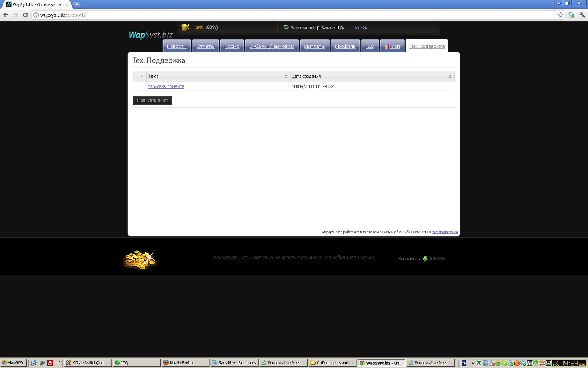Click the yellow fish user avatar
The image size is (588, 368).
pos(185,27)
